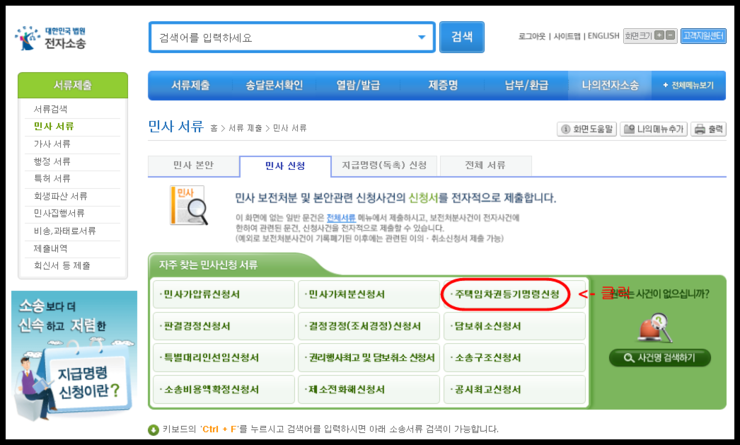
Task: Open 소송비용액확정신청서 form
Action: pos(224,389)
